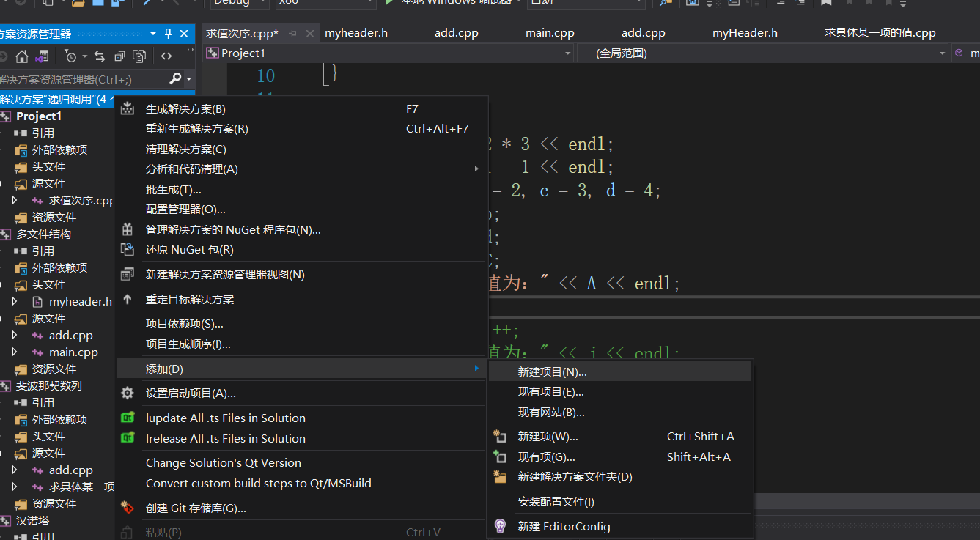Select Project1 node in solution tree

39,116
